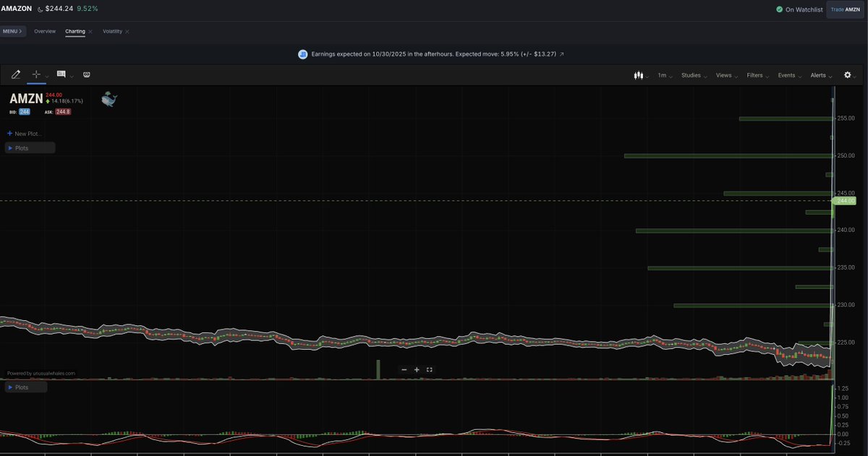Image resolution: width=868 pixels, height=456 pixels.
Task: Close the Charting tab
Action: (90, 32)
